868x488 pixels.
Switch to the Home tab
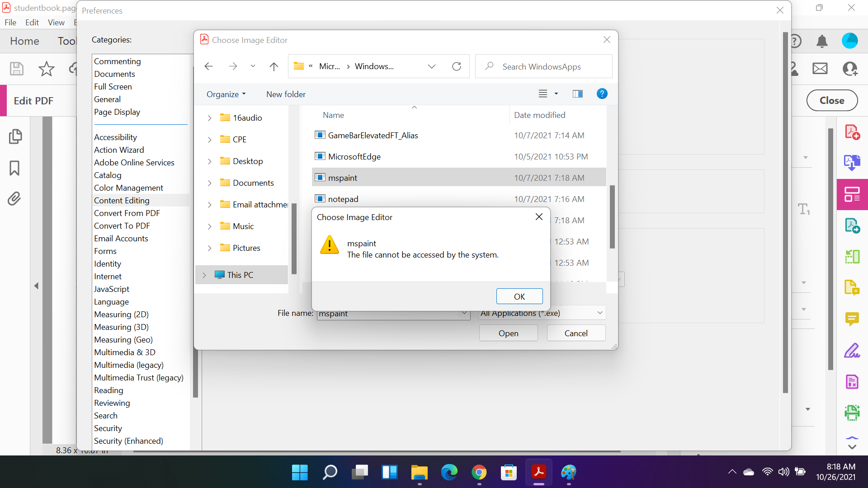coord(24,41)
